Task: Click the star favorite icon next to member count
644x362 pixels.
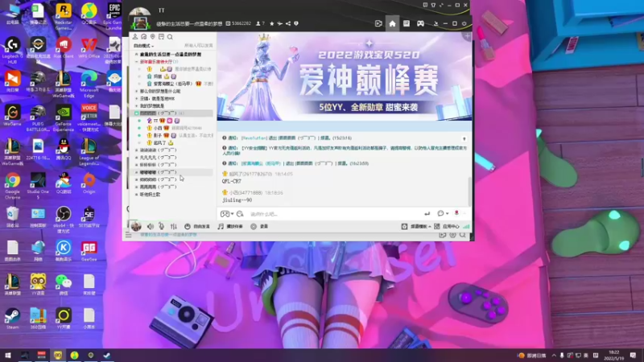Action: point(271,24)
